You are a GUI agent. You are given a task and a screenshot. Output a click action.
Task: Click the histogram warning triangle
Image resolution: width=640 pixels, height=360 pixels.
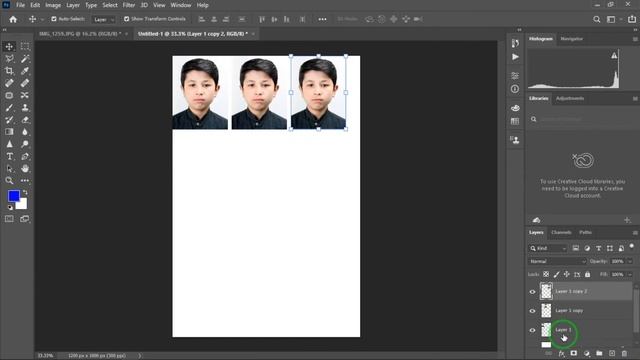click(x=614, y=56)
